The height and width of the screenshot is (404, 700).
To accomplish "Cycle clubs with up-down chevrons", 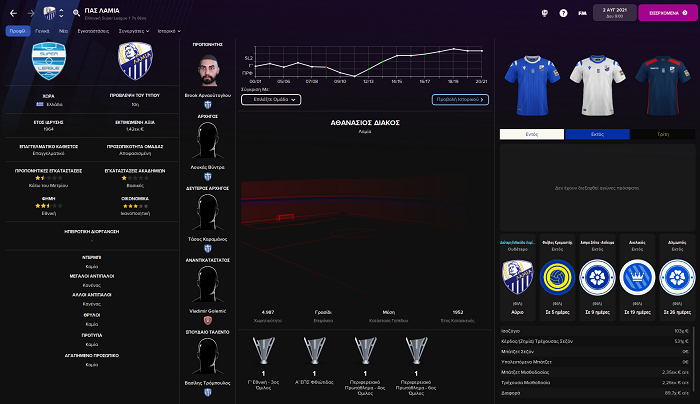I will click(x=61, y=13).
